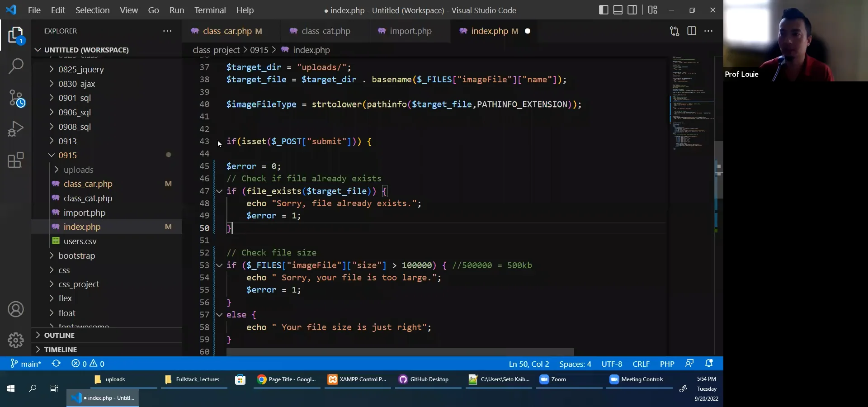Toggle the secondary sidebar visibility
Screen dimensions: 868x407
pyautogui.click(x=632, y=9)
